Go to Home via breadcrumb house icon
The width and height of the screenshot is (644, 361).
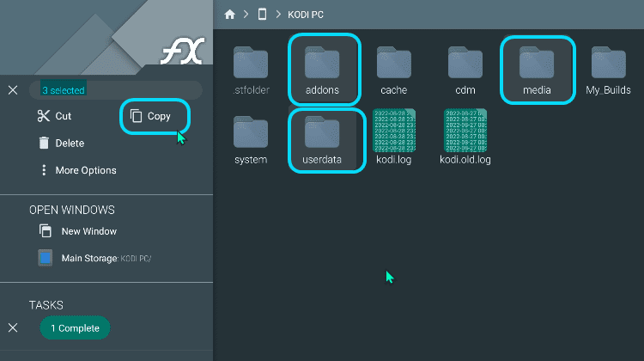pos(229,15)
